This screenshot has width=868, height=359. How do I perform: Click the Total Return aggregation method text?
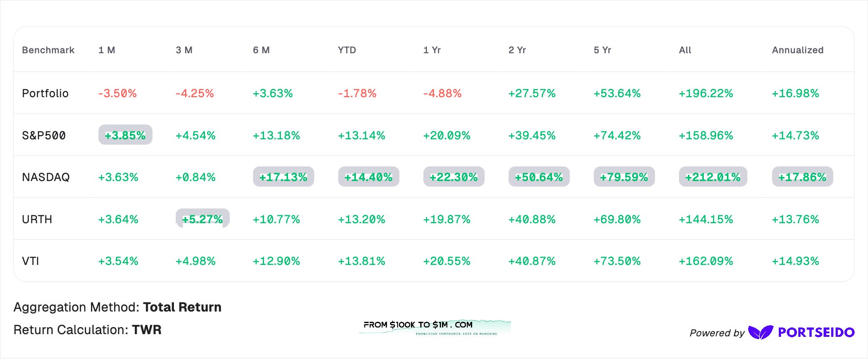(x=182, y=307)
